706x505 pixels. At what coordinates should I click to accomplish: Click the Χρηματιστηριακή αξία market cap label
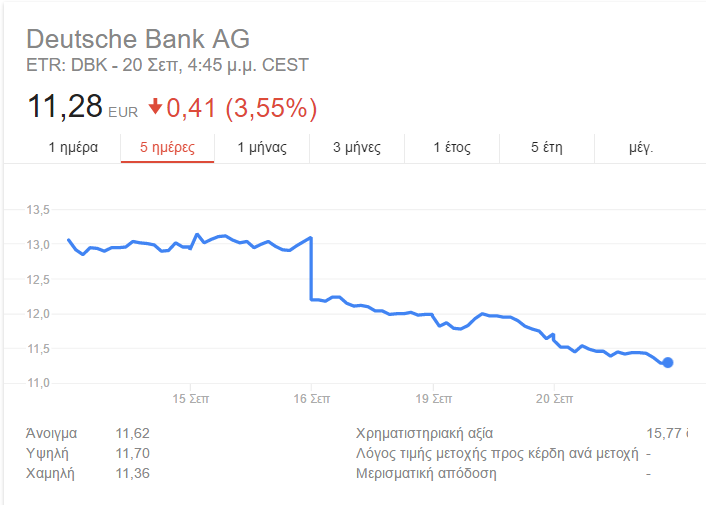(424, 433)
